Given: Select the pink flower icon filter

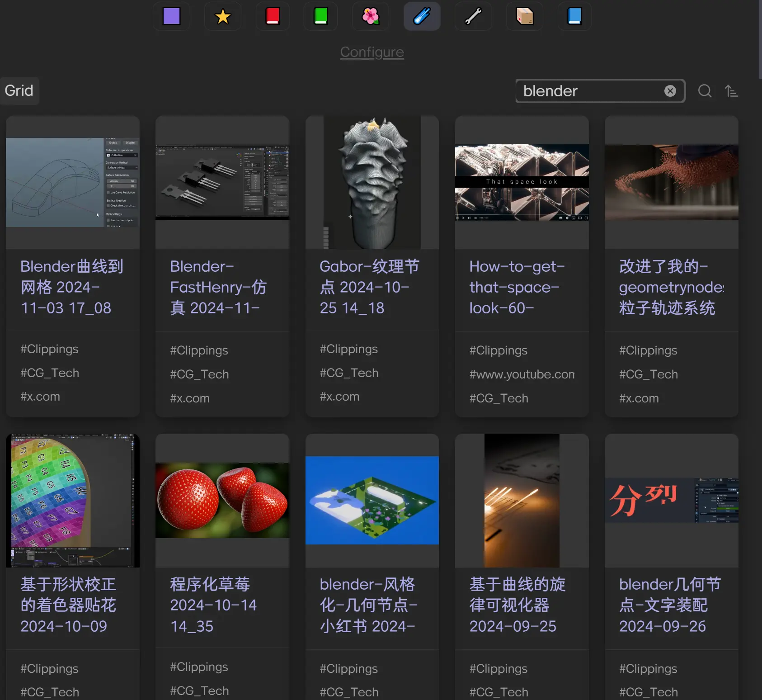Looking at the screenshot, I should coord(370,16).
